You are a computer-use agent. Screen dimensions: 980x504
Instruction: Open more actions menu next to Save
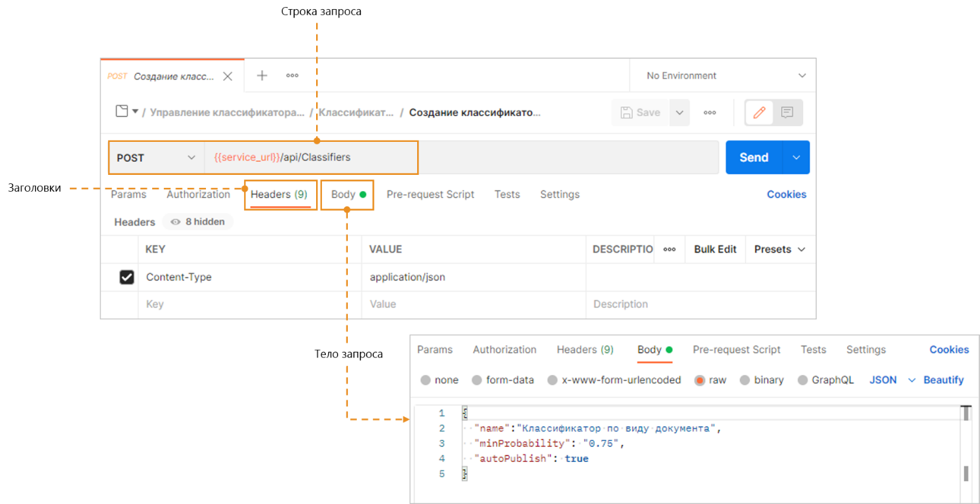pyautogui.click(x=709, y=113)
